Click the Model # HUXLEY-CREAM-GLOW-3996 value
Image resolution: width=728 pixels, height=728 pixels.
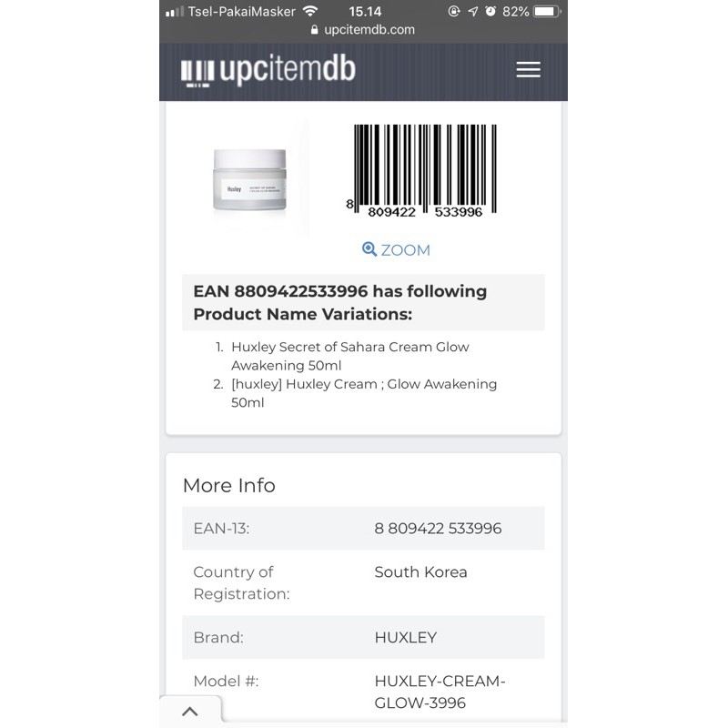pos(440,692)
